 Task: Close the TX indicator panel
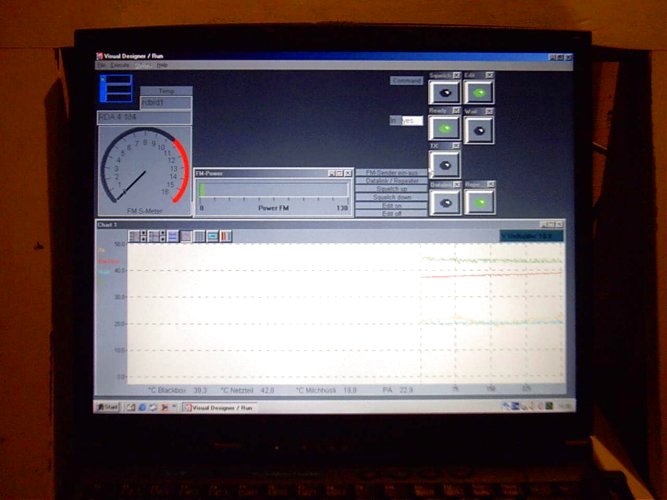456,146
